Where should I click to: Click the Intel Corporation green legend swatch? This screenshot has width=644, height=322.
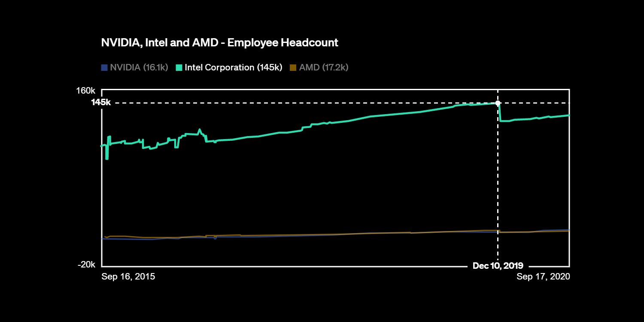(179, 67)
